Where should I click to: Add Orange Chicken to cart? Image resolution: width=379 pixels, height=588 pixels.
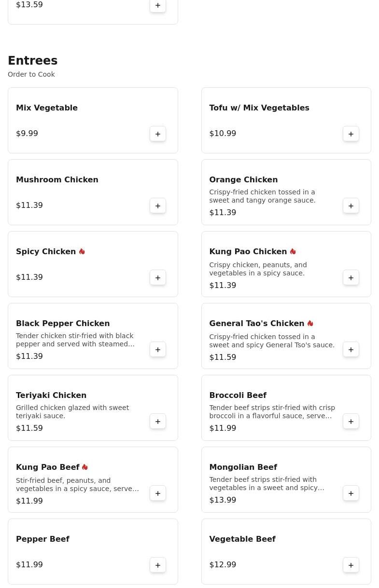click(x=351, y=206)
